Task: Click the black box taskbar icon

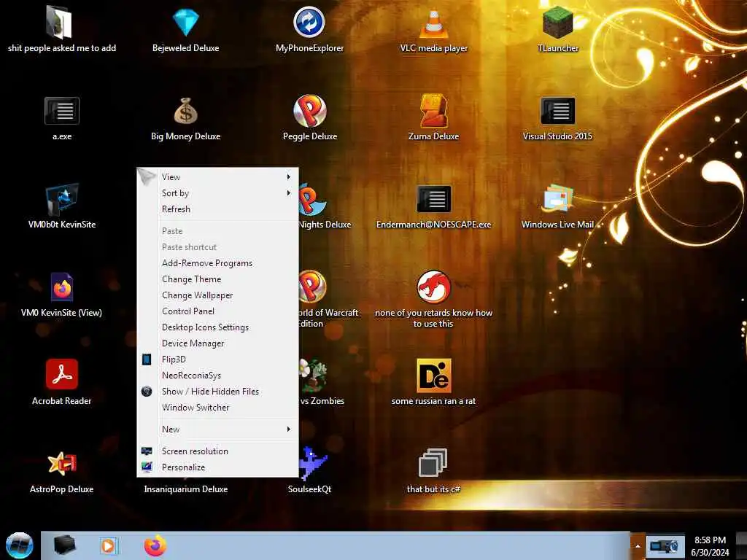Action: [65, 545]
